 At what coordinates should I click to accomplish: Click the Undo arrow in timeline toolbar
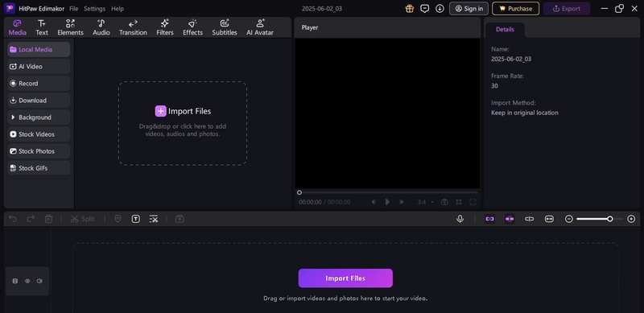[x=13, y=219]
